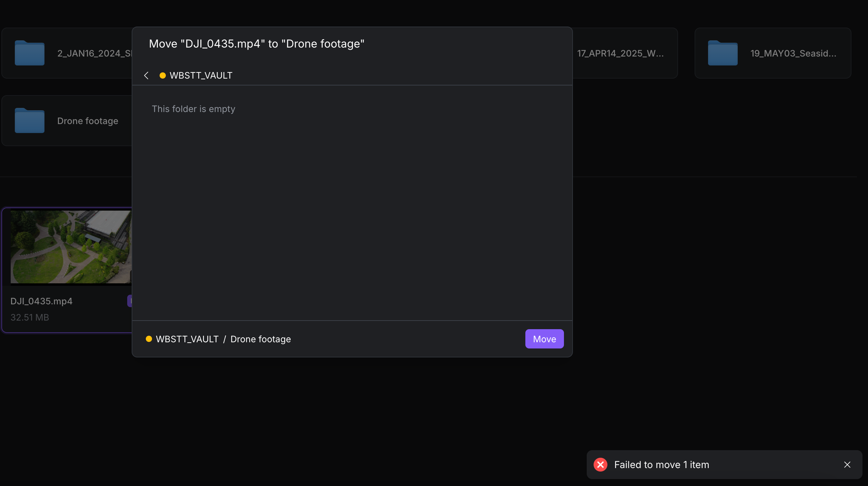This screenshot has width=868, height=486.
Task: Click the 19_MAY03_Seasid folder label
Action: pos(793,53)
